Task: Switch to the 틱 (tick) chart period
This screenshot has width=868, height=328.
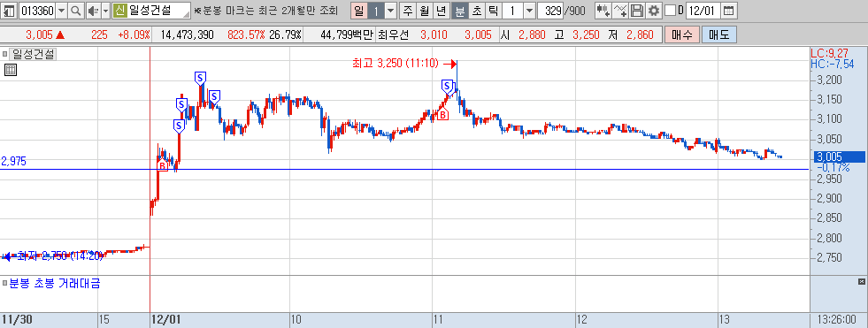Action: coord(493,10)
